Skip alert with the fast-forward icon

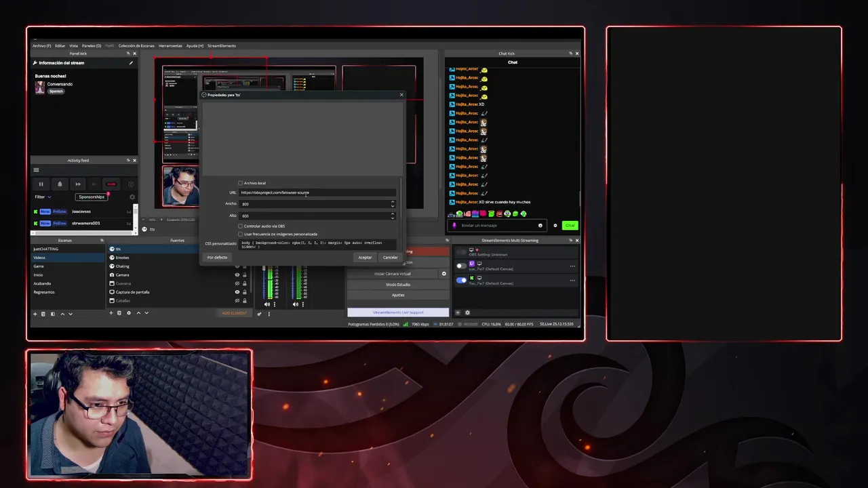pyautogui.click(x=78, y=184)
